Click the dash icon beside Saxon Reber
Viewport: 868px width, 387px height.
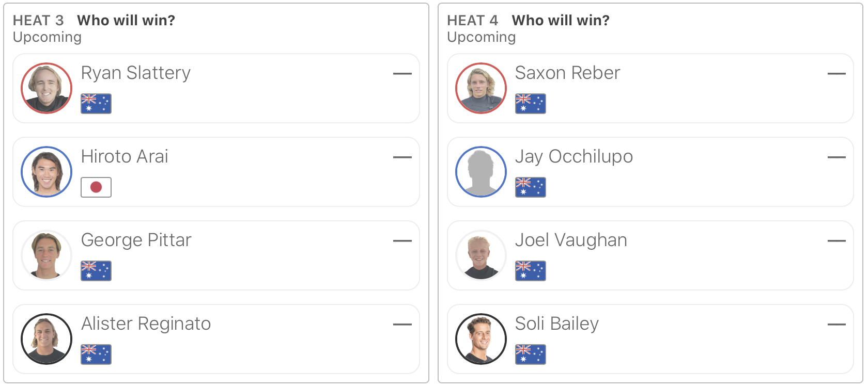coord(836,74)
